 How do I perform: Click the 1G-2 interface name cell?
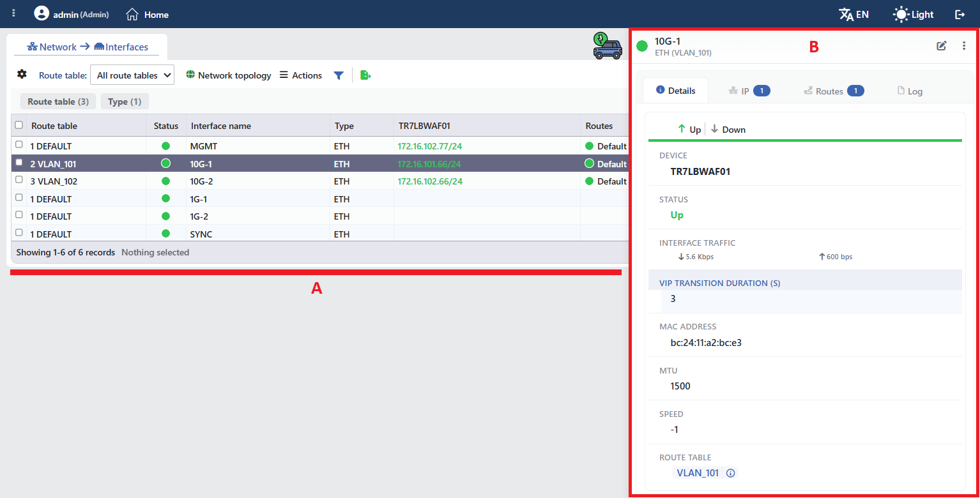pos(258,216)
